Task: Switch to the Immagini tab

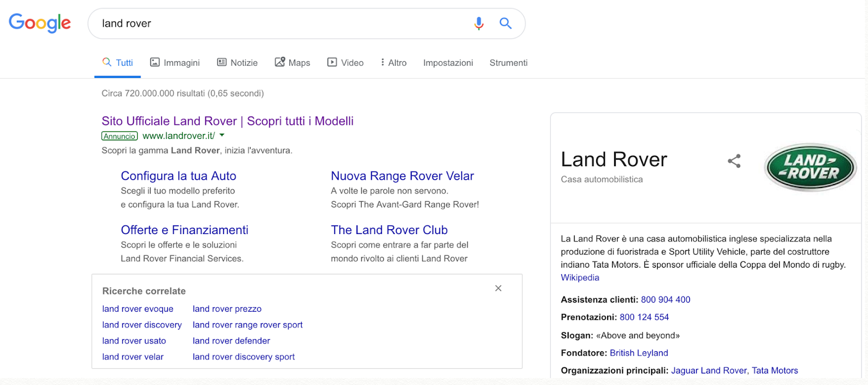Action: pos(175,63)
